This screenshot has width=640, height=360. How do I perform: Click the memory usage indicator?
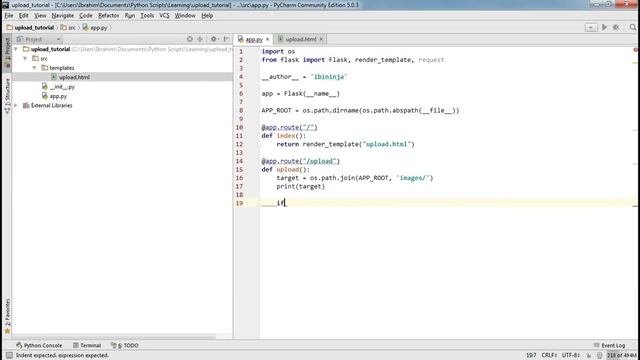[622, 356]
